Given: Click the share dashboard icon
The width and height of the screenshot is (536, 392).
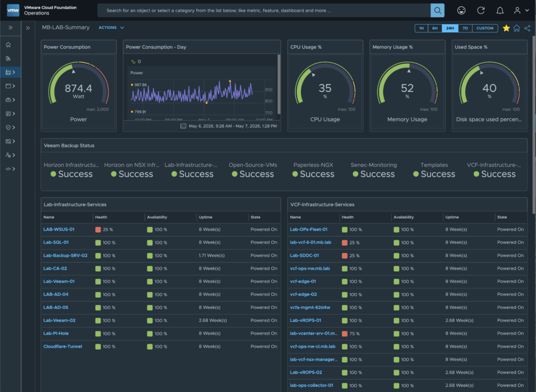Looking at the screenshot, I should point(527,28).
